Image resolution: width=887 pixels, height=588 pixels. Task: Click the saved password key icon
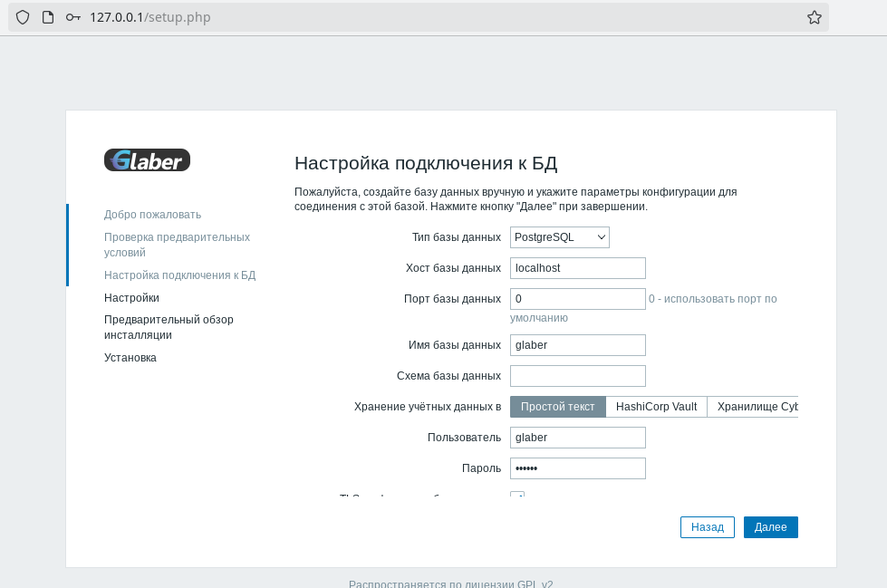point(73,17)
